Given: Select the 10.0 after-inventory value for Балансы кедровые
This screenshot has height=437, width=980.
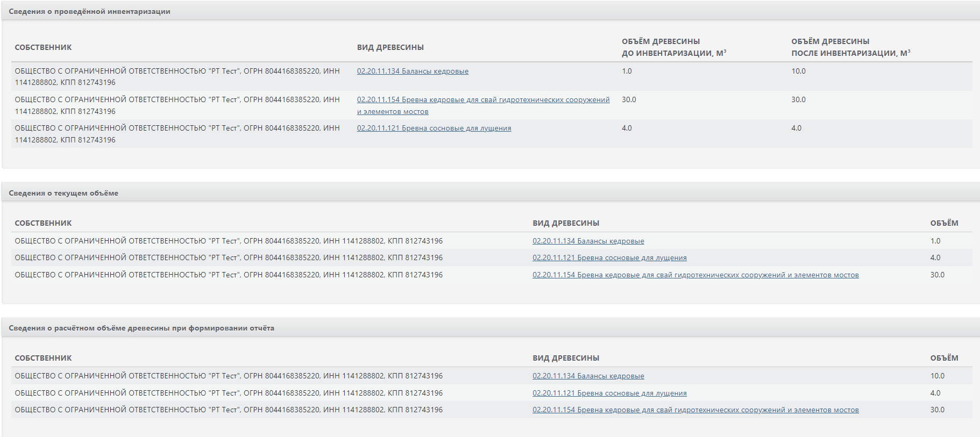Looking at the screenshot, I should click(x=798, y=71).
